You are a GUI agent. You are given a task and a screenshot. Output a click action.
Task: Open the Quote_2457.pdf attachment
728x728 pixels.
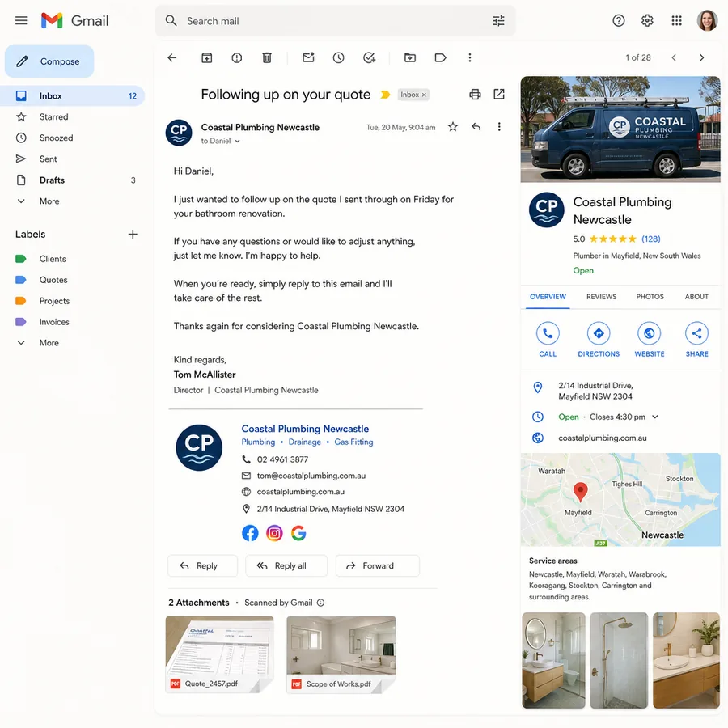[219, 654]
